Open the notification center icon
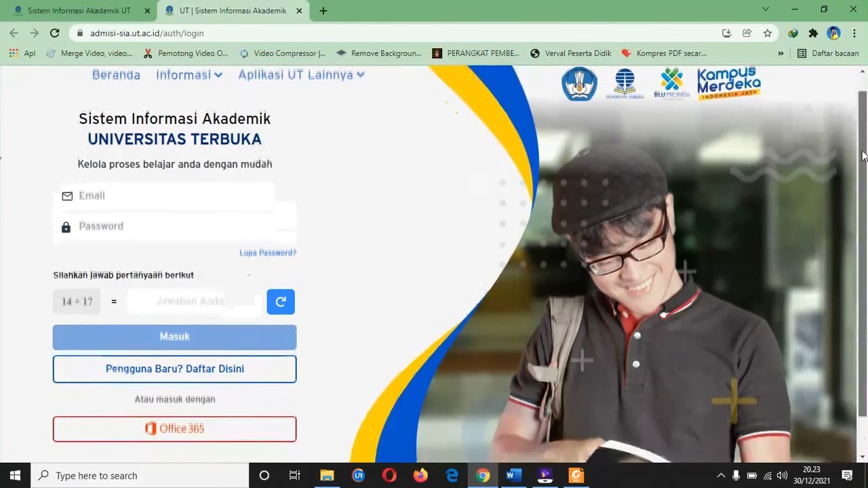 click(847, 475)
